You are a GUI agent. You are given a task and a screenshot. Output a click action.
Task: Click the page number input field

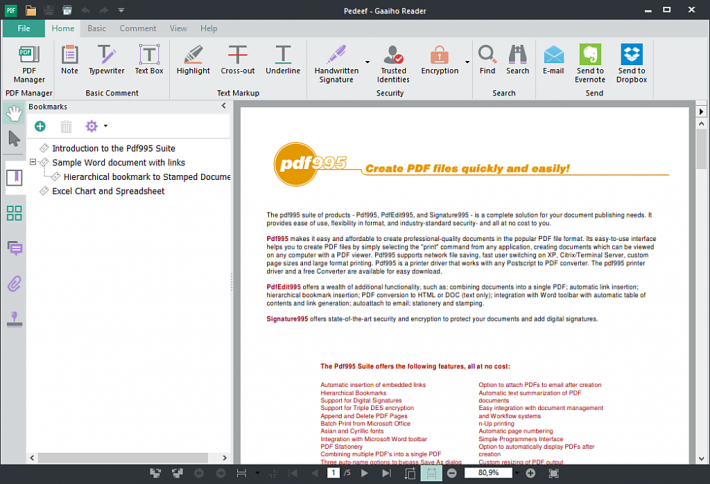333,473
